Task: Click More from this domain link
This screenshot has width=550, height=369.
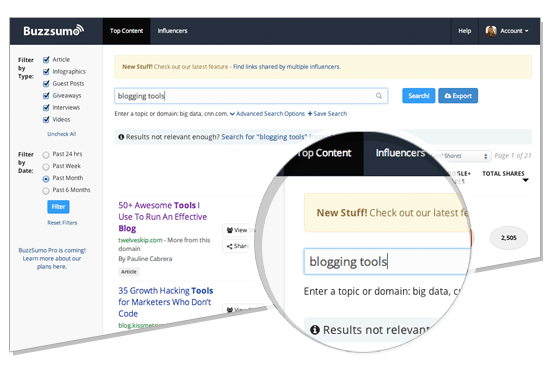Action: [x=164, y=244]
